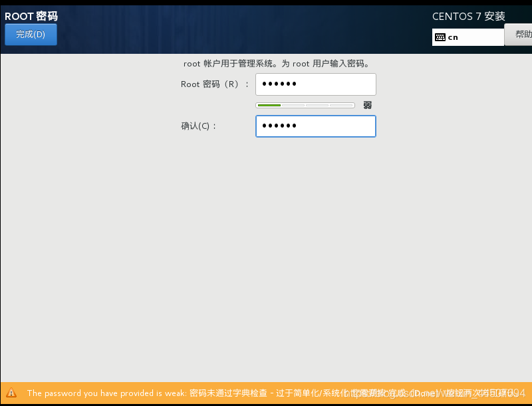
Task: Click the password strength bar
Action: (x=305, y=106)
